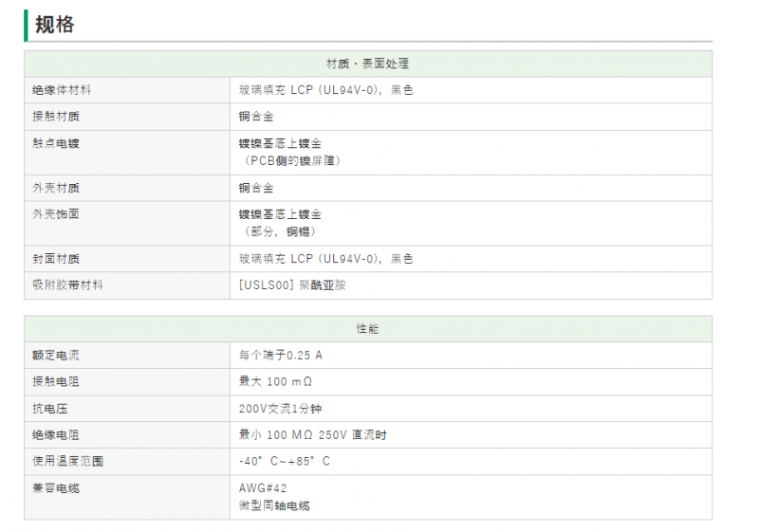This screenshot has height=532, width=759.
Task: Click the 每个端子0.25 A value
Action: click(x=281, y=356)
